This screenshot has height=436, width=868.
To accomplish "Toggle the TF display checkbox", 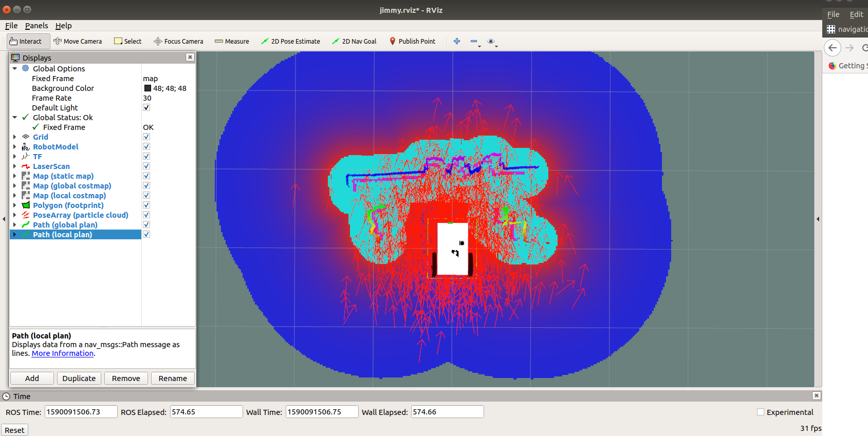I will click(146, 156).
